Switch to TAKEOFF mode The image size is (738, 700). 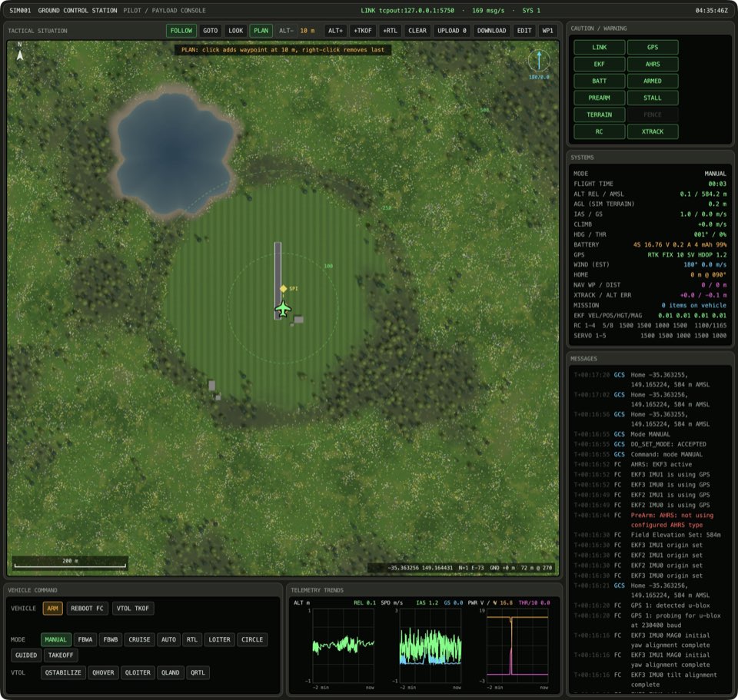pyautogui.click(x=61, y=655)
